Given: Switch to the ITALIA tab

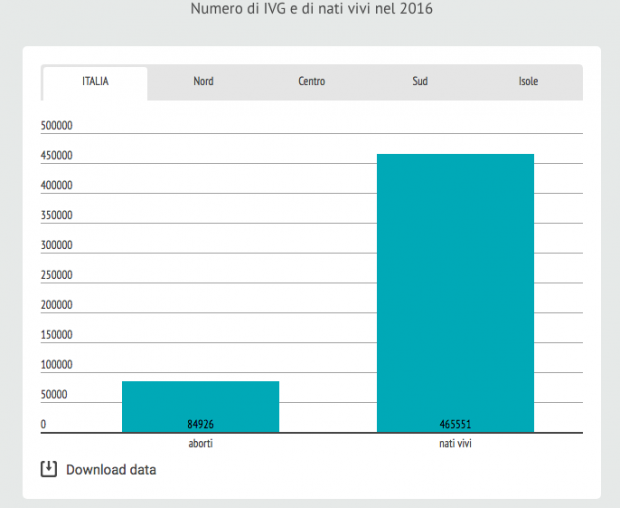Looking at the screenshot, I should click(x=95, y=82).
